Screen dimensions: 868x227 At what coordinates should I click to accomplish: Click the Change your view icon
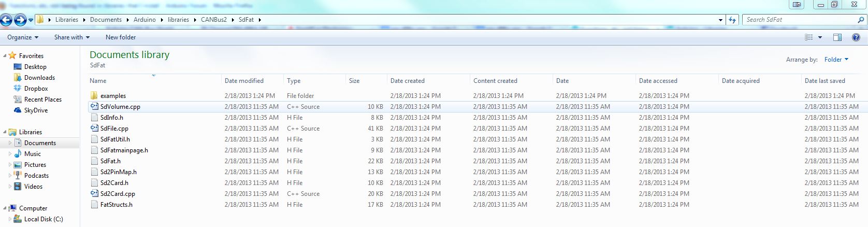coord(809,37)
